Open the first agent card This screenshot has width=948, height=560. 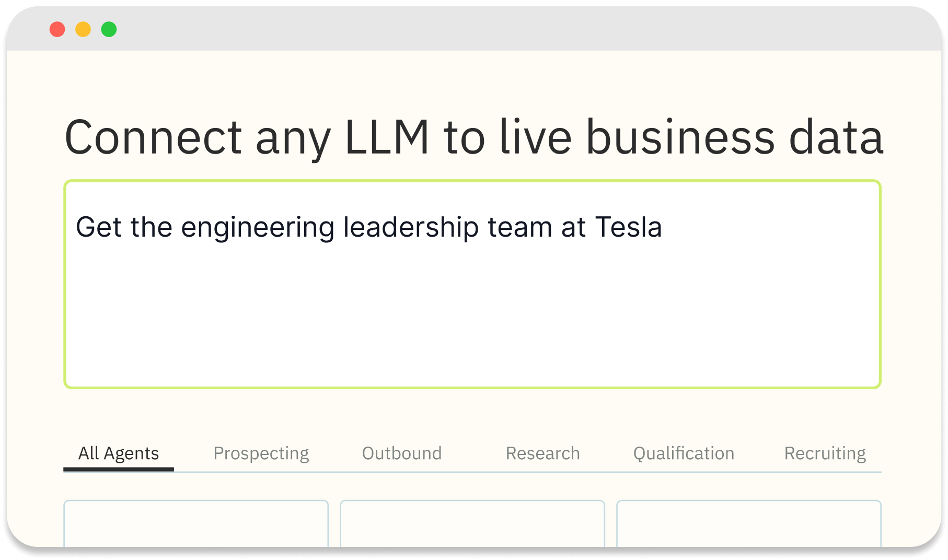[x=196, y=524]
